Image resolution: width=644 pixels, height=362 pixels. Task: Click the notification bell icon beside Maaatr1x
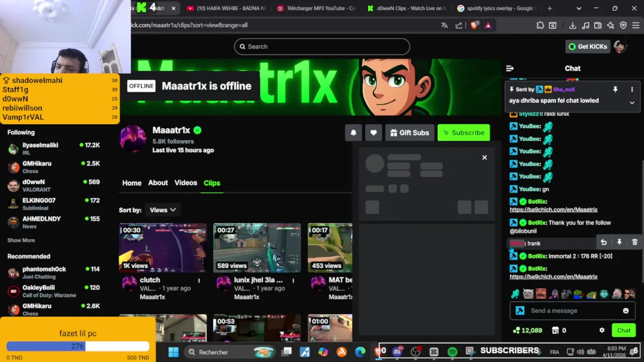click(353, 133)
